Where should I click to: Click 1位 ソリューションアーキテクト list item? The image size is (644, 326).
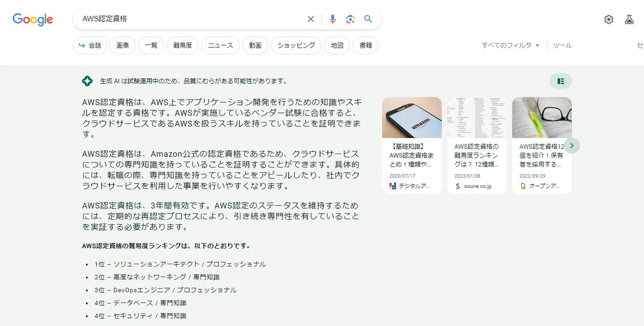(x=180, y=264)
